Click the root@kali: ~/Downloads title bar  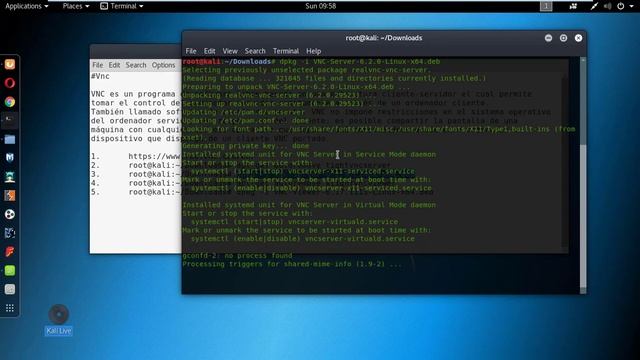384,38
